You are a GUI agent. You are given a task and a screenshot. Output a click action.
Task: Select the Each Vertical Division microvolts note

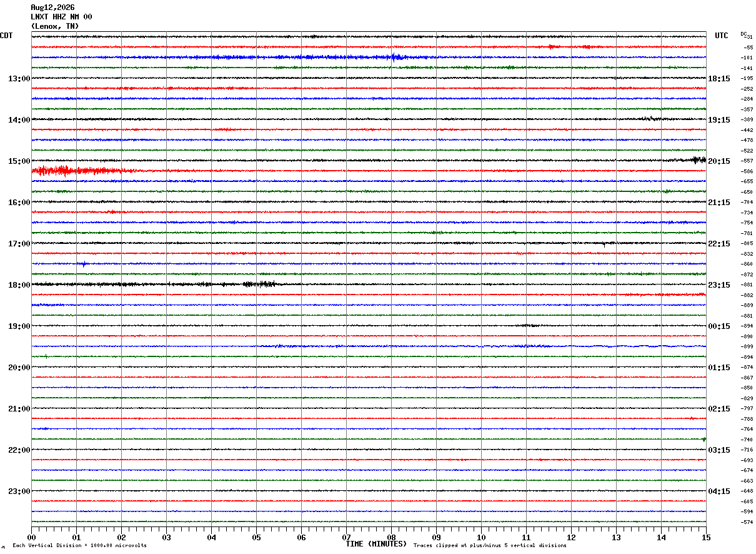pos(79,545)
